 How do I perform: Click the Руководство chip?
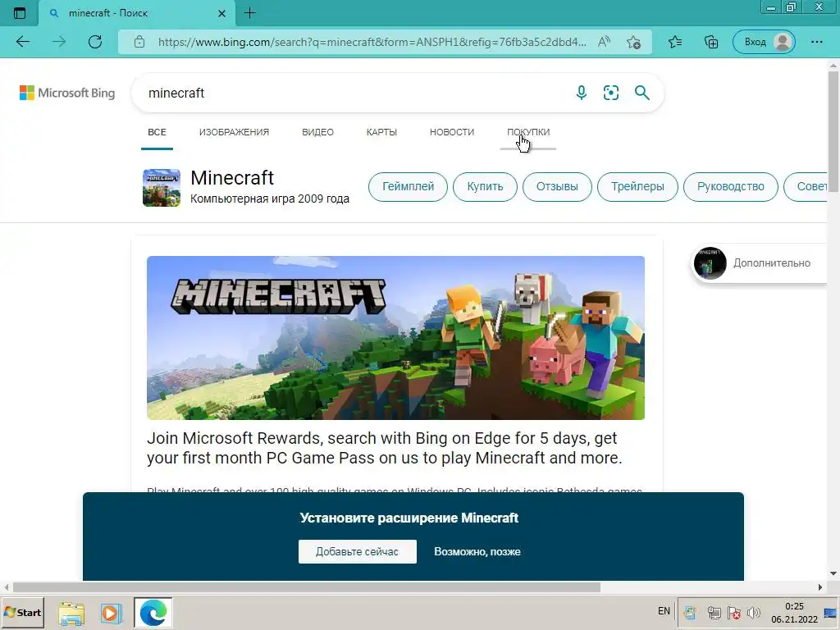[x=731, y=186]
